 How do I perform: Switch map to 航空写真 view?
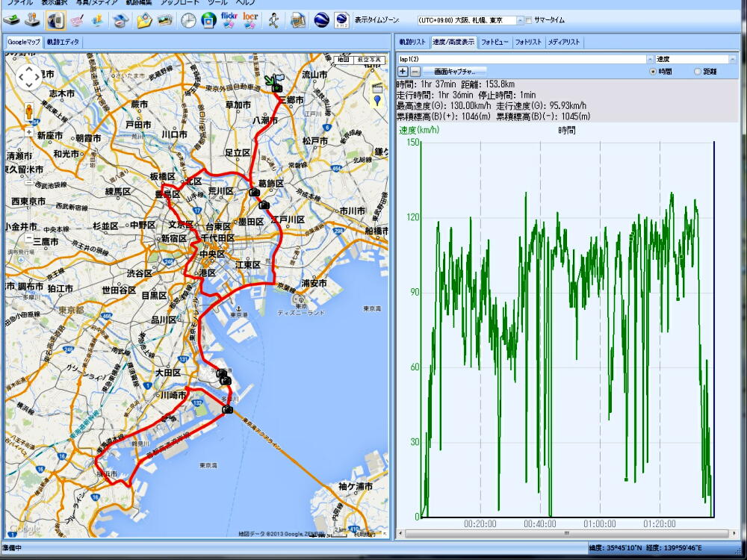(368, 59)
